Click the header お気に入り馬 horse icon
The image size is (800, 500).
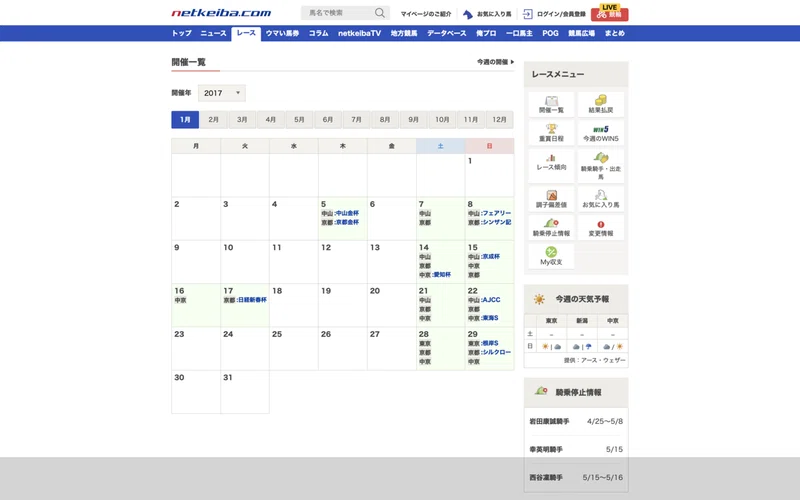[x=467, y=14]
